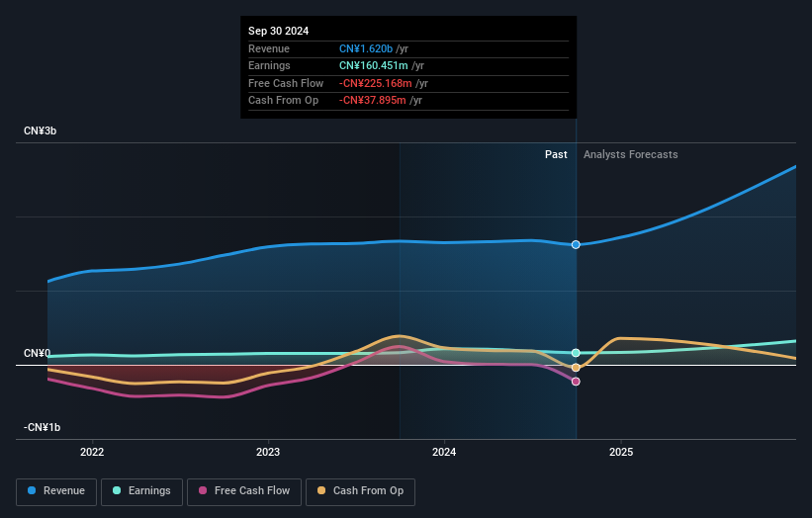Click the "Past" label on the chart
The height and width of the screenshot is (518, 812).
point(556,155)
